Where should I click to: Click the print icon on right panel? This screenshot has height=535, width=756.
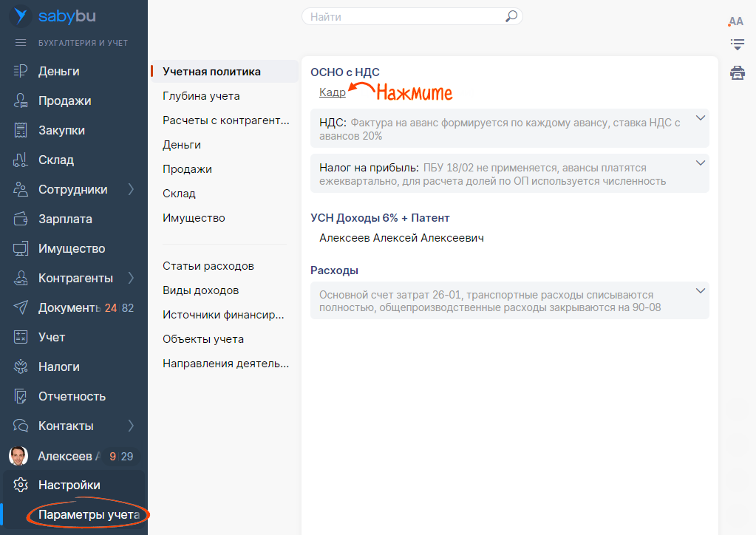[737, 72]
